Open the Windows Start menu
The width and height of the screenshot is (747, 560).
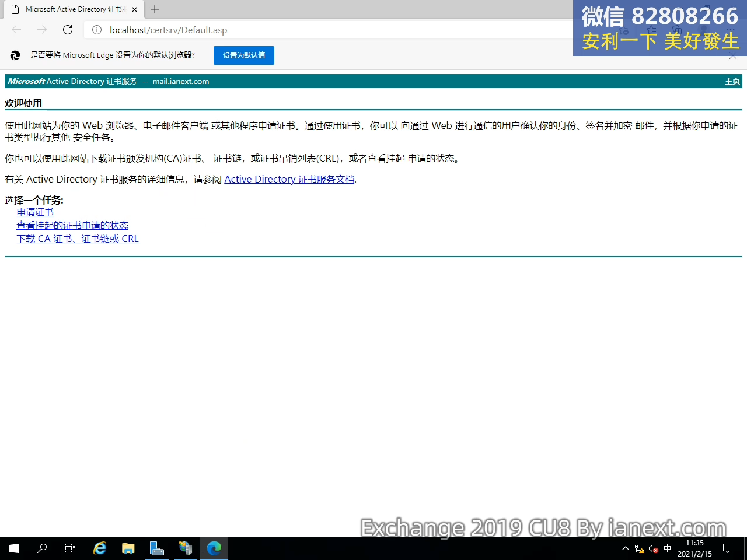14,548
